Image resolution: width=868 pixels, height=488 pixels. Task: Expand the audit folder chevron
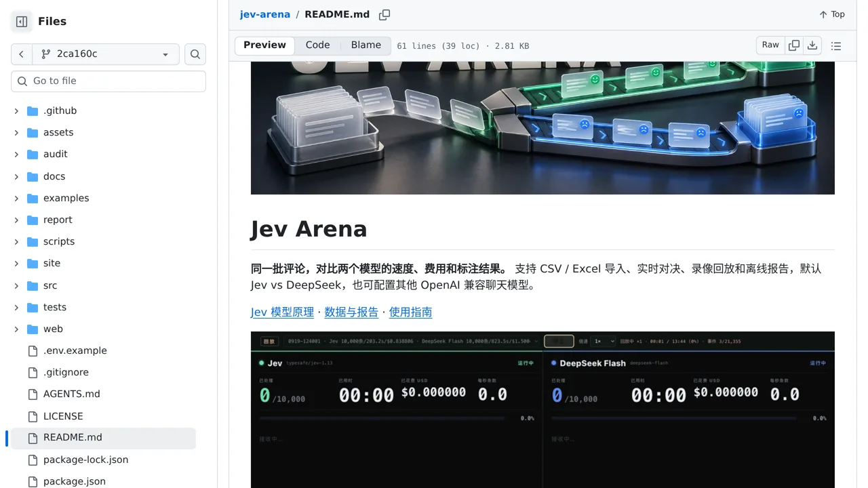(16, 154)
